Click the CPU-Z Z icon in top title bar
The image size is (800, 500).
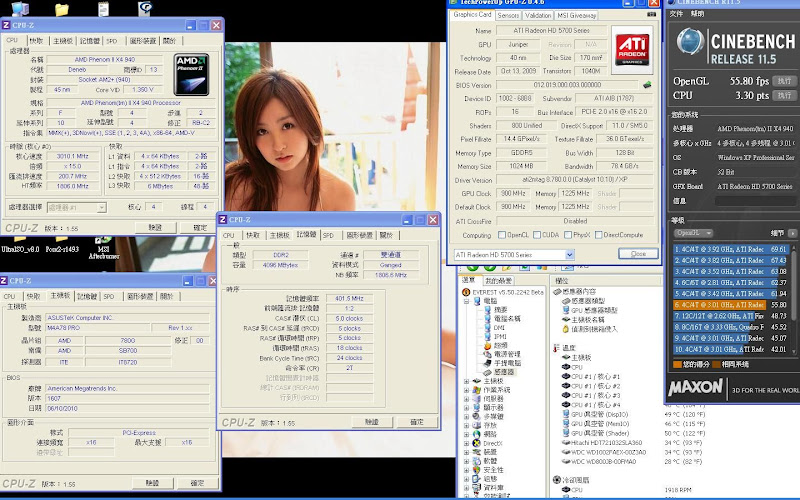tap(6, 25)
